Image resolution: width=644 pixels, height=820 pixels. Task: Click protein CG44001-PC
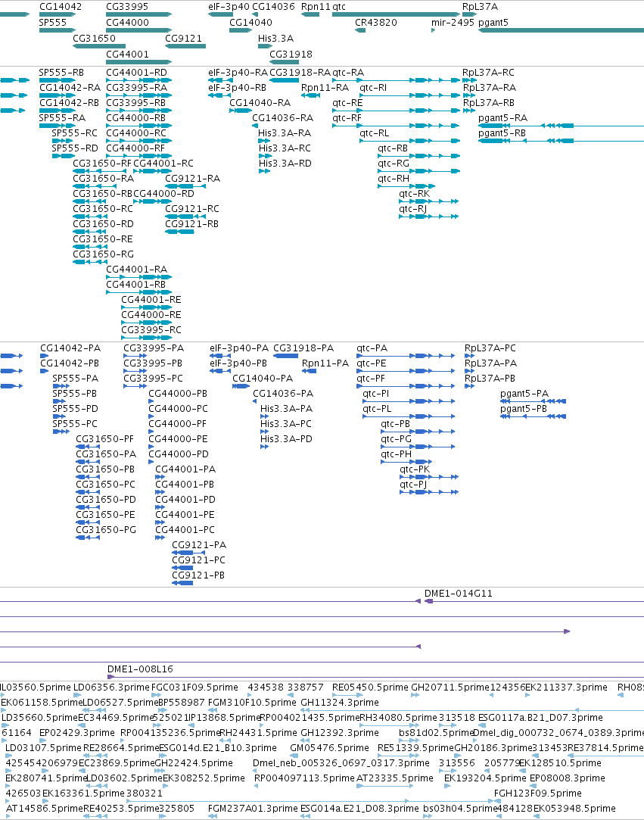(185, 530)
